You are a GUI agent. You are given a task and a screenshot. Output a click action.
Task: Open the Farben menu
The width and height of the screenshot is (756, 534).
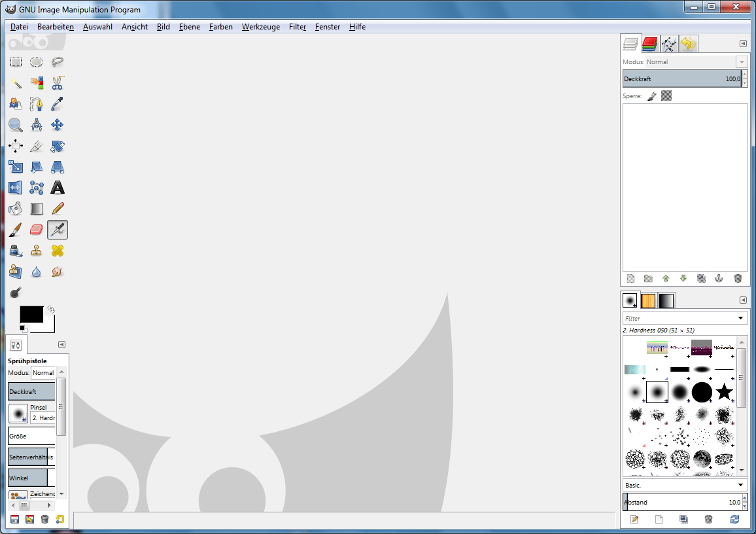point(221,27)
